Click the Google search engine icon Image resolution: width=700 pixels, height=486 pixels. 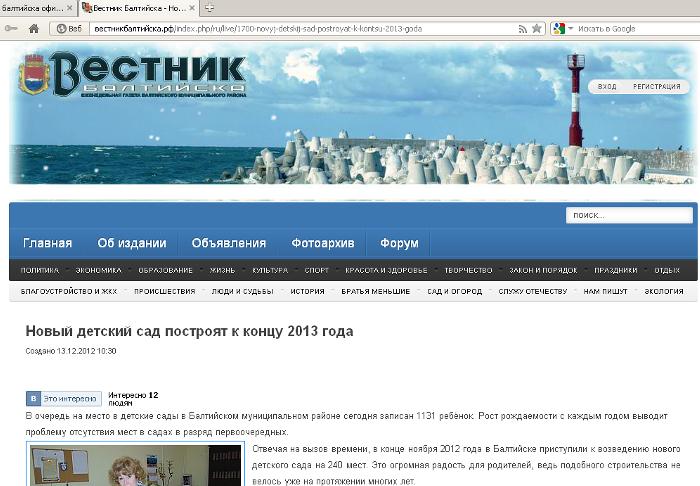tap(558, 29)
